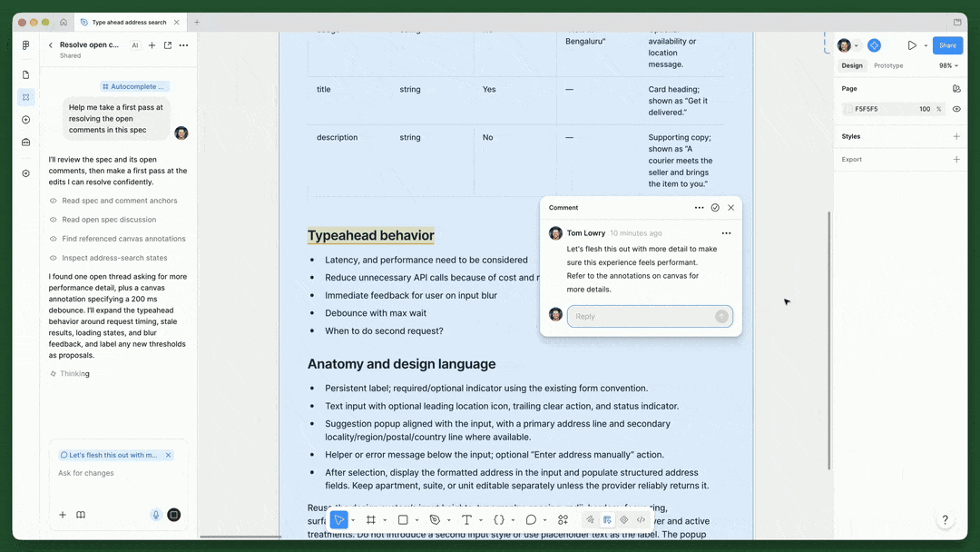Open chat in new window icon

[168, 45]
